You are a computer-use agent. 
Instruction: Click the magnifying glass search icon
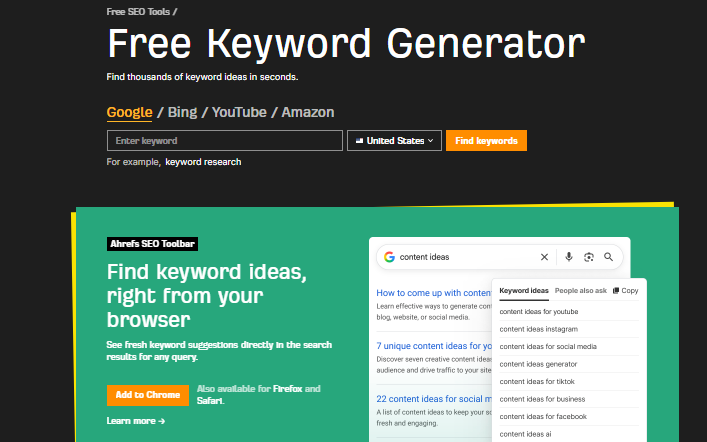608,257
